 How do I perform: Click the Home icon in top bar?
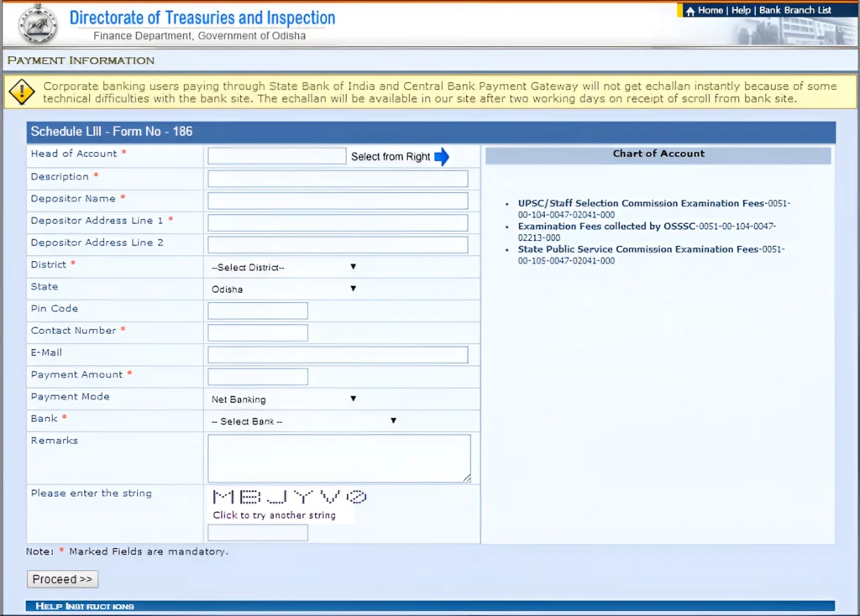tap(690, 10)
